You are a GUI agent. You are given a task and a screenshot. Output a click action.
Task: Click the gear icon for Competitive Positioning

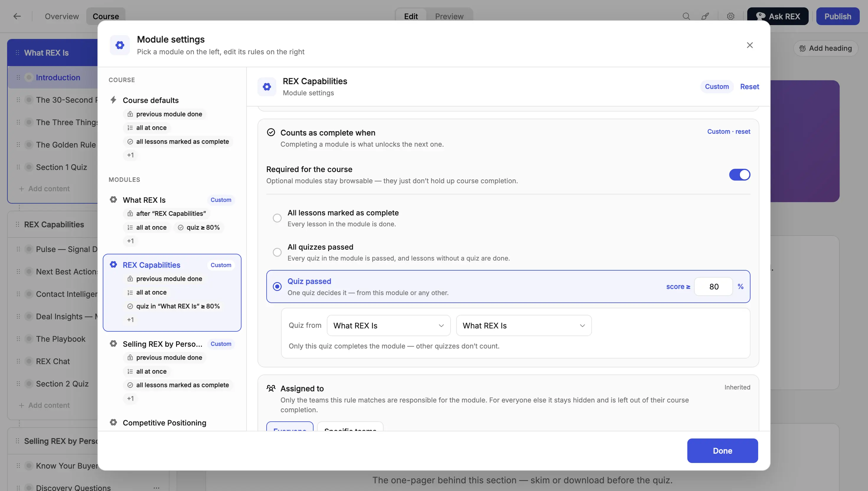[x=113, y=423]
